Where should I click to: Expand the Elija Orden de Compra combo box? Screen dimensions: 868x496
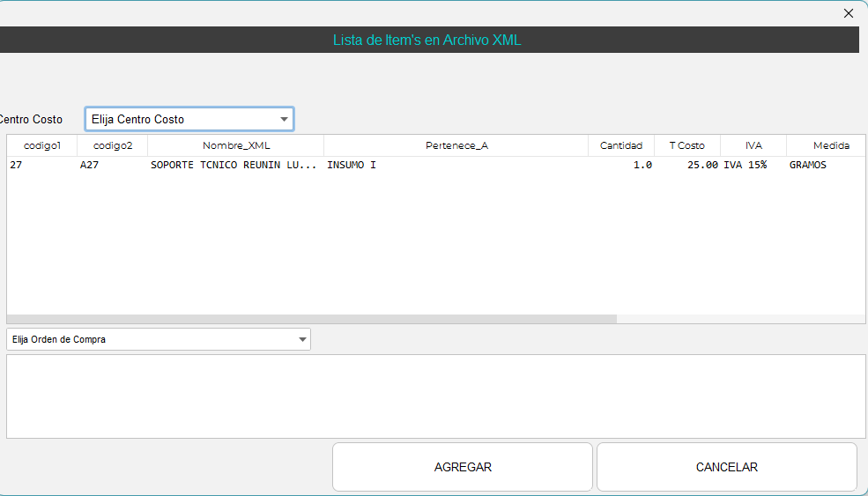click(159, 339)
